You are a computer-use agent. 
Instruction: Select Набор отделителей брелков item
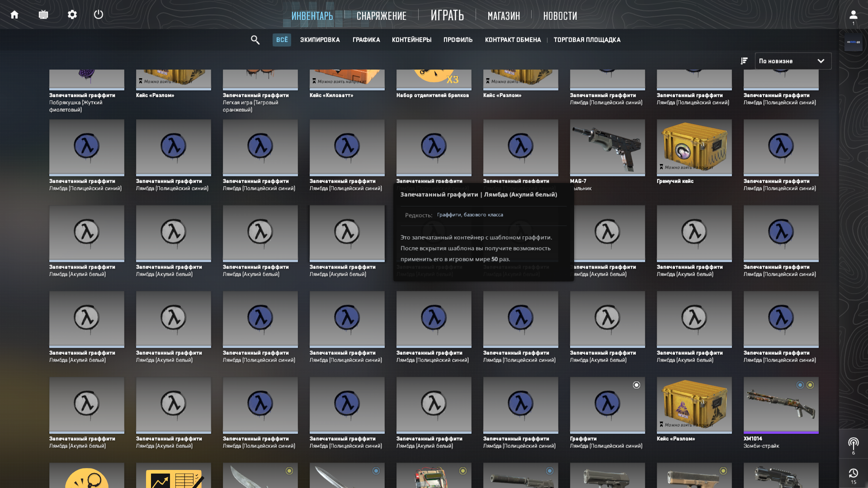tap(434, 80)
